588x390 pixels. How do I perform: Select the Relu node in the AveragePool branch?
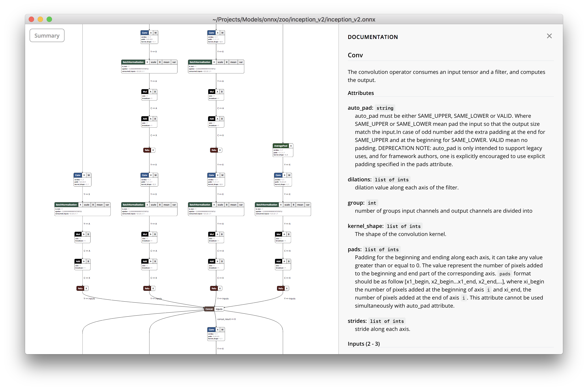coord(281,288)
